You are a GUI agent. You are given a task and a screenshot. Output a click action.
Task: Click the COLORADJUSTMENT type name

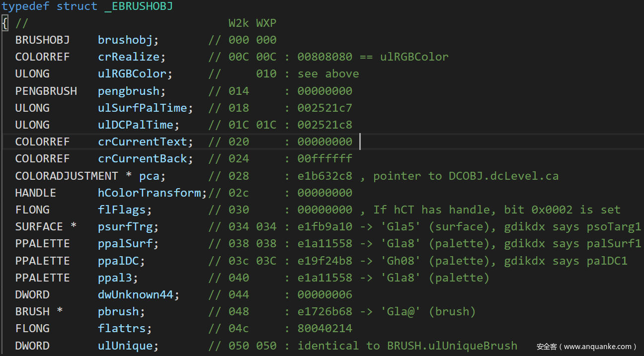pyautogui.click(x=67, y=176)
